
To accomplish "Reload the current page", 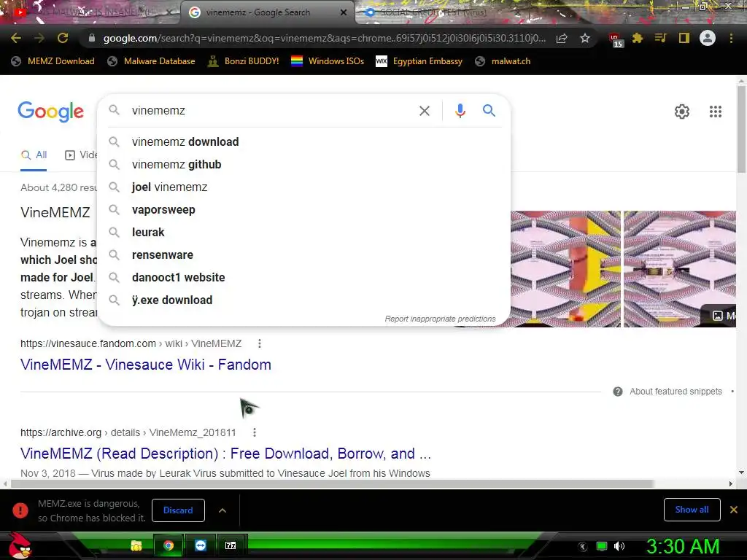I will (x=63, y=38).
